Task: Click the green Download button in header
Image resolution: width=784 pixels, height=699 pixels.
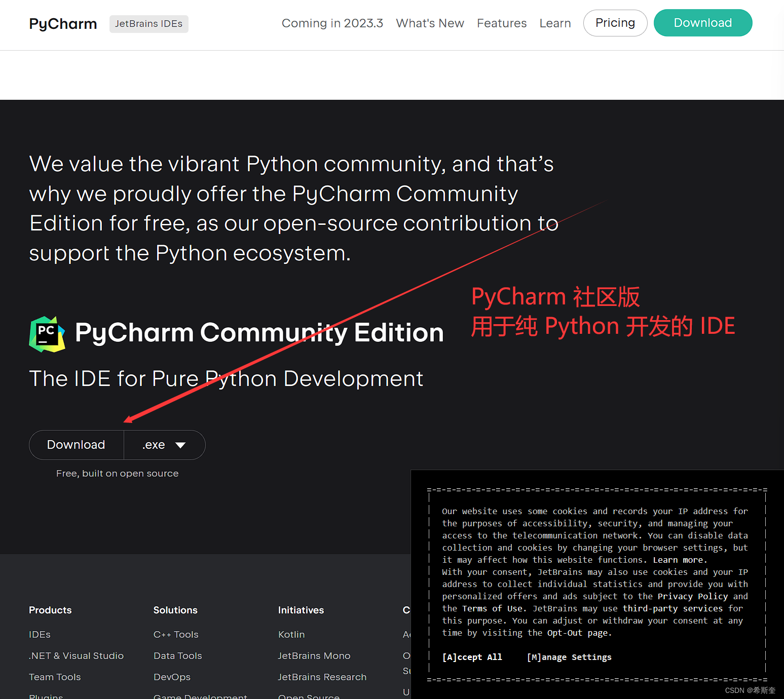Action: [703, 23]
